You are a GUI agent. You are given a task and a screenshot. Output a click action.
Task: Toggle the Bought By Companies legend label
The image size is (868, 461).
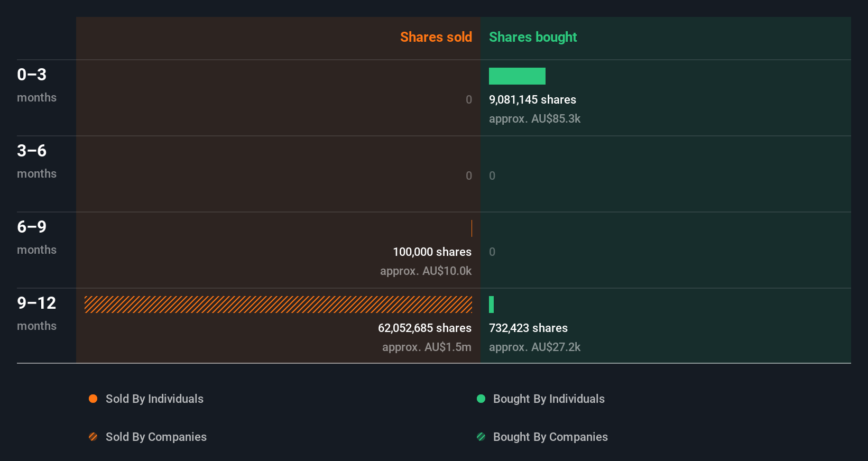click(x=550, y=437)
